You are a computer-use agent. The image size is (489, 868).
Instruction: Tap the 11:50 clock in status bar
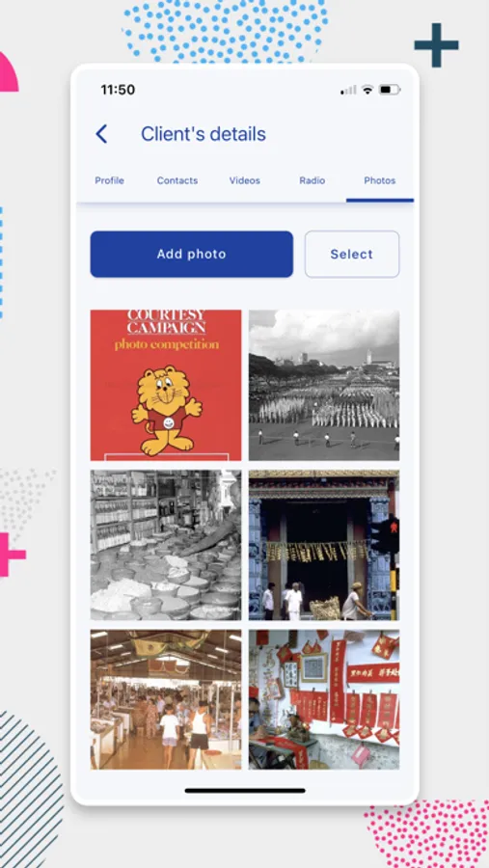pyautogui.click(x=118, y=90)
